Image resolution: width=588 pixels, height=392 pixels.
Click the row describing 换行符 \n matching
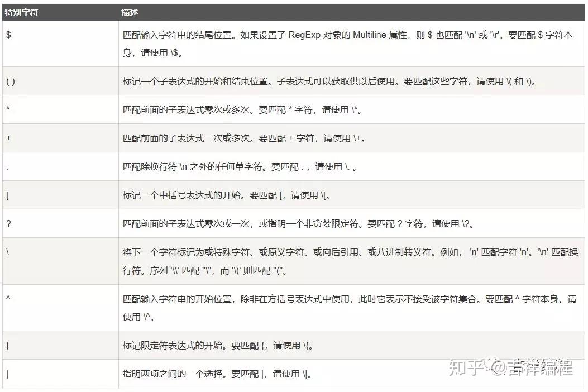251,166
